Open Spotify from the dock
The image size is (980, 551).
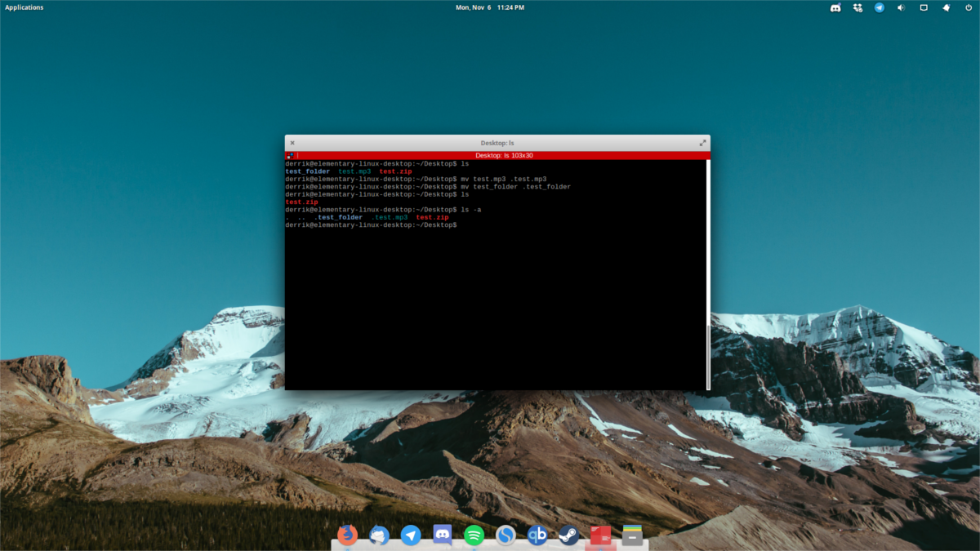(x=474, y=535)
